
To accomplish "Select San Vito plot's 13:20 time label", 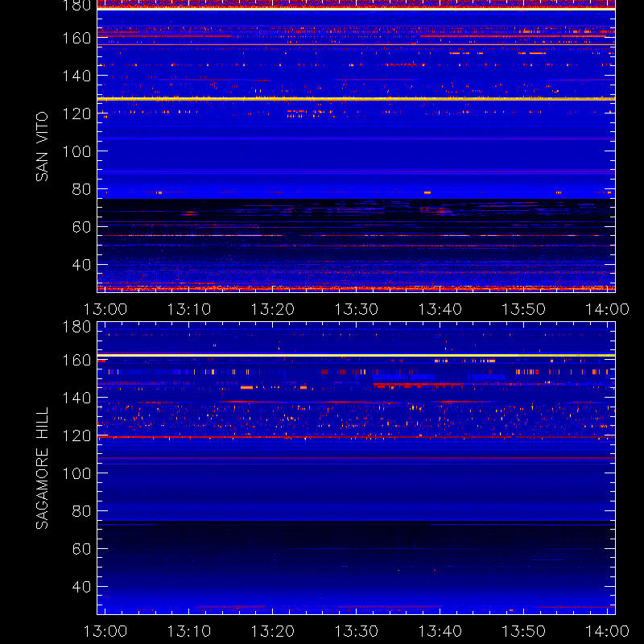I will coord(273,309).
